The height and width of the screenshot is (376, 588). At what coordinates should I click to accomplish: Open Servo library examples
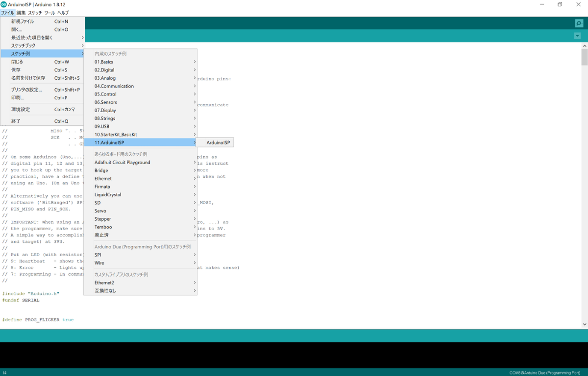coord(141,211)
